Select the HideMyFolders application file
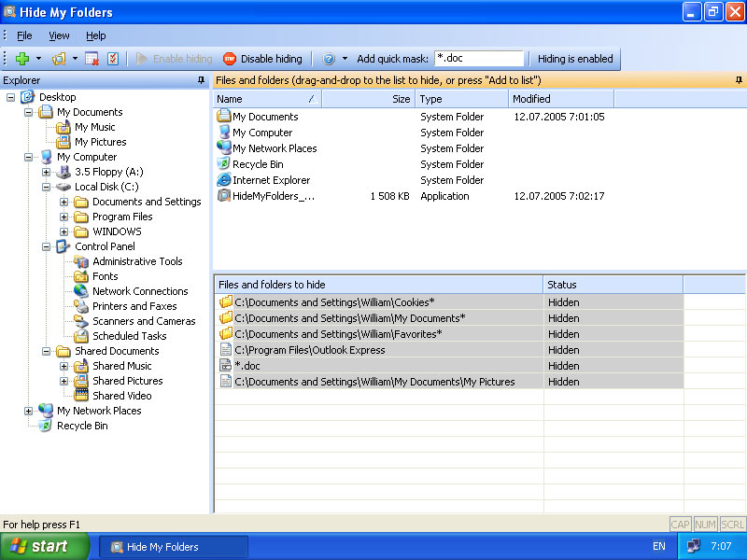The height and width of the screenshot is (560, 747). tap(273, 196)
